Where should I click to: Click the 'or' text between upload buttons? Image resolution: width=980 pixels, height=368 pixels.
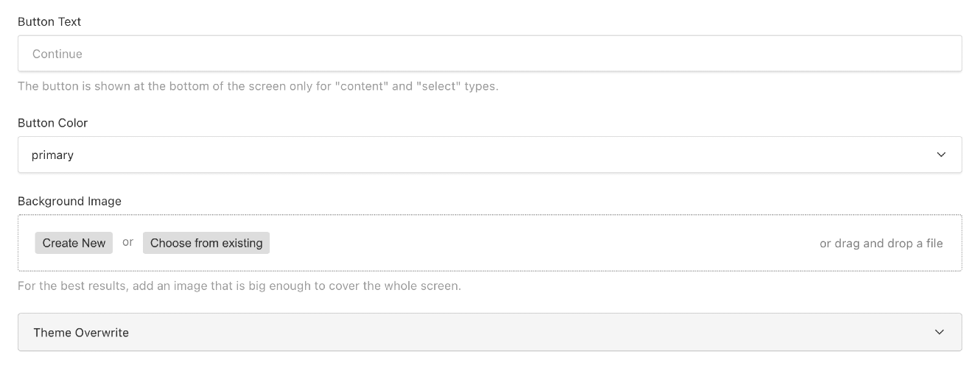[127, 242]
